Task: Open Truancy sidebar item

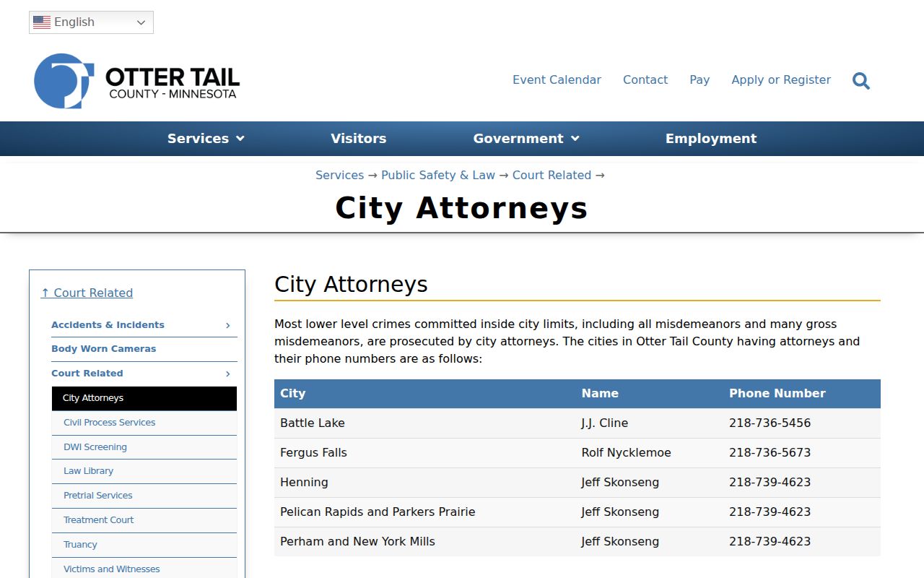Action: click(x=144, y=545)
